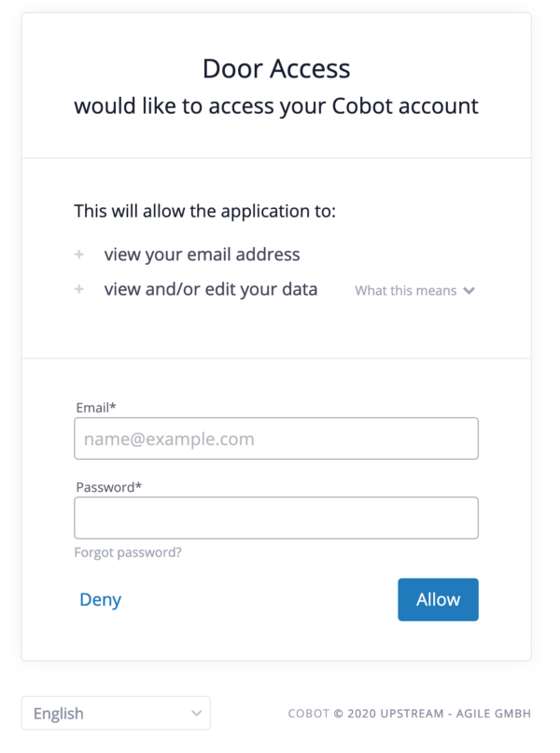Image resolution: width=560 pixels, height=753 pixels.
Task: Click into the Password input field
Action: (x=276, y=518)
